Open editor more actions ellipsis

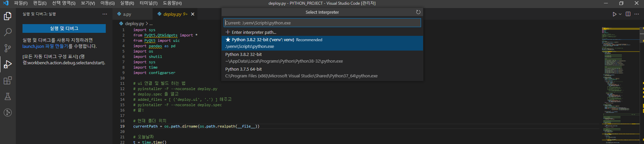click(x=637, y=14)
